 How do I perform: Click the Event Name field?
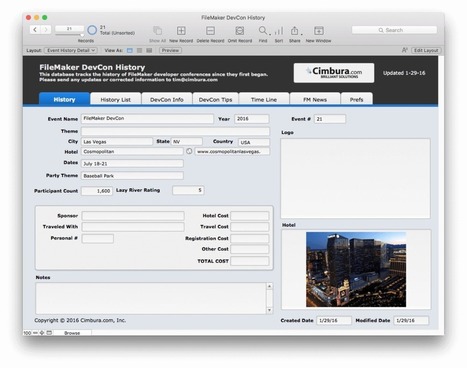[x=147, y=119]
